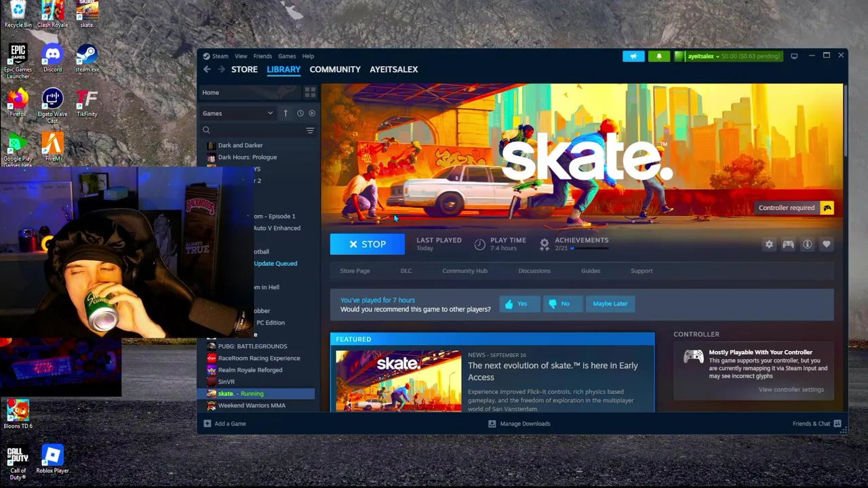This screenshot has width=868, height=488.
Task: Toggle the recent activity clock filter
Action: click(300, 113)
